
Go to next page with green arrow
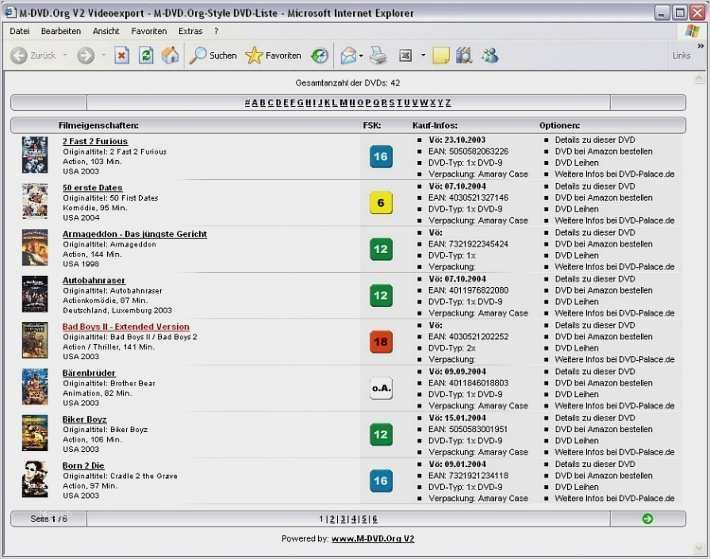click(648, 519)
